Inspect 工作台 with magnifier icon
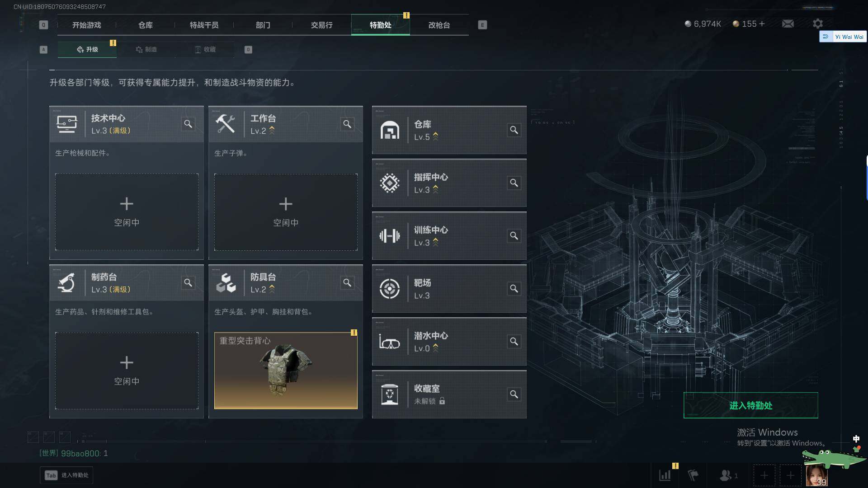The width and height of the screenshot is (868, 488). (347, 124)
